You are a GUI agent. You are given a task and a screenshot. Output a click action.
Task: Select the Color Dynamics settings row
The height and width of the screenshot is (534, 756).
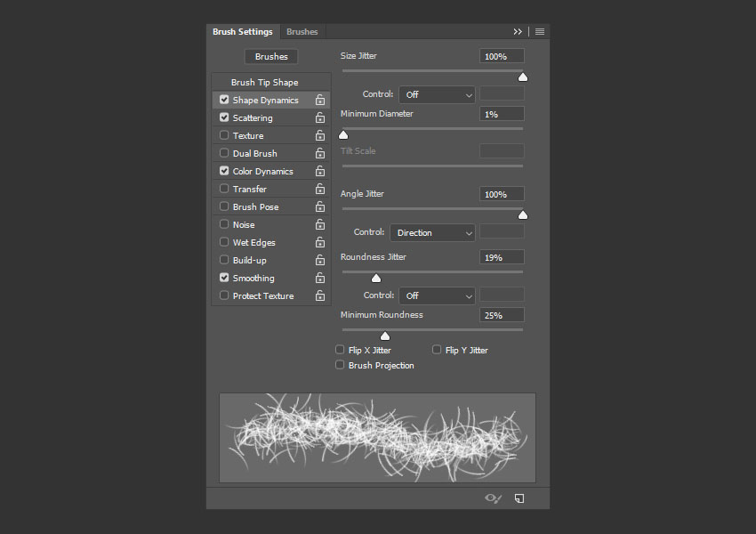[x=271, y=171]
